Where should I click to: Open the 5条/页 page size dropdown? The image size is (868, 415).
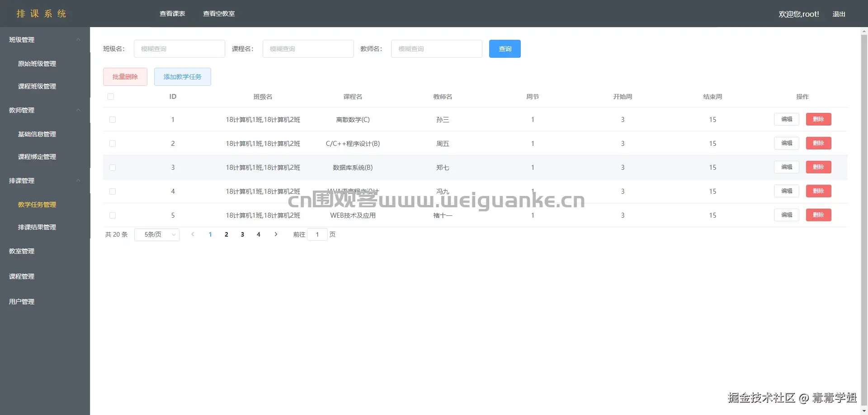point(157,235)
